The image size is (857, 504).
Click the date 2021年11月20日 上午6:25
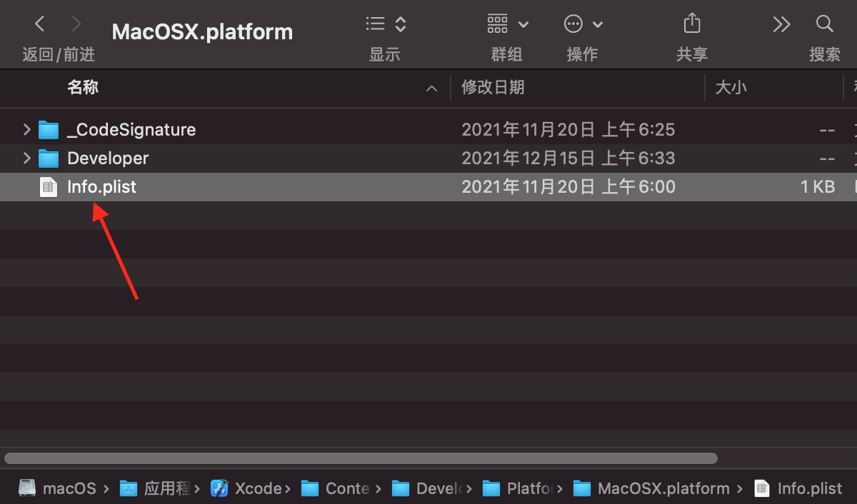tap(568, 129)
